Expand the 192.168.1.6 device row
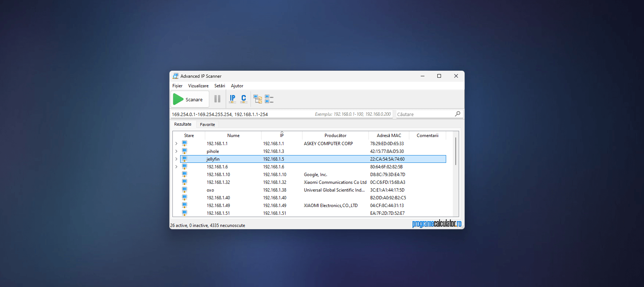The image size is (644, 287). (176, 167)
